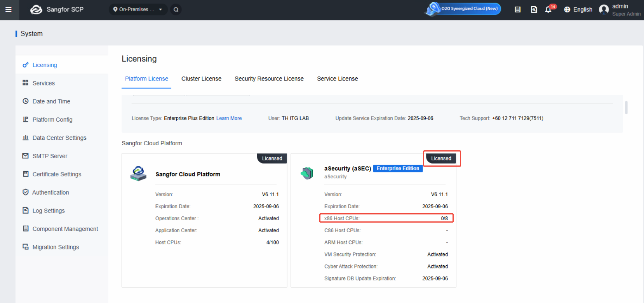Viewport: 644px width, 303px height.
Task: Click the Migration Settings icon
Action: [26, 247]
